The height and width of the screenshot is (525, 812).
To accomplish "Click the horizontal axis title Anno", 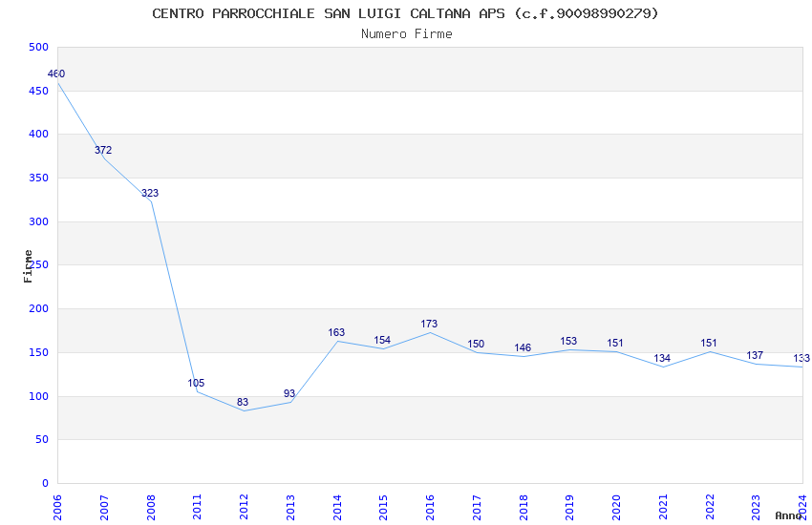I will click(788, 515).
